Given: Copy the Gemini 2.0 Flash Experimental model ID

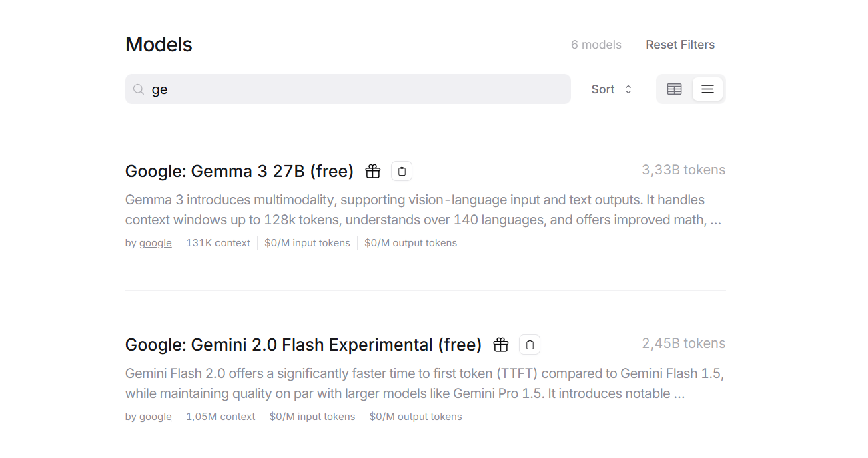Looking at the screenshot, I should click(530, 345).
